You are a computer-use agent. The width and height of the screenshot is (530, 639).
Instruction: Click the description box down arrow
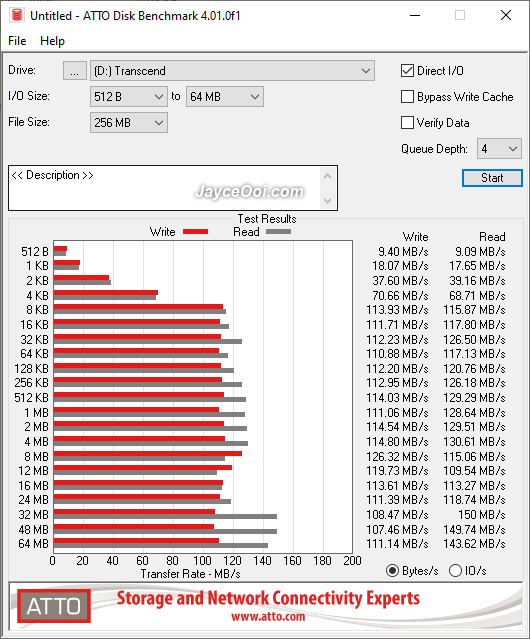[328, 201]
